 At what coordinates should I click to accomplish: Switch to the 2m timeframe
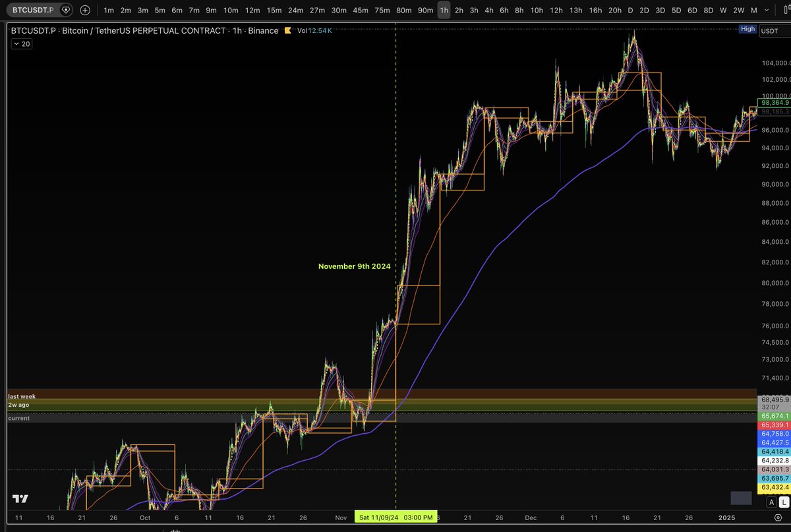(x=126, y=11)
